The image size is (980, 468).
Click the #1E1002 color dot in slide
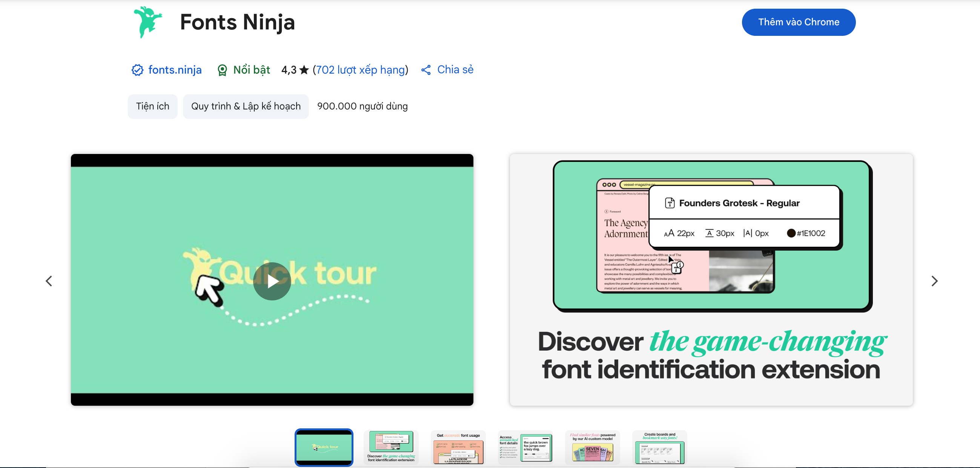(791, 233)
